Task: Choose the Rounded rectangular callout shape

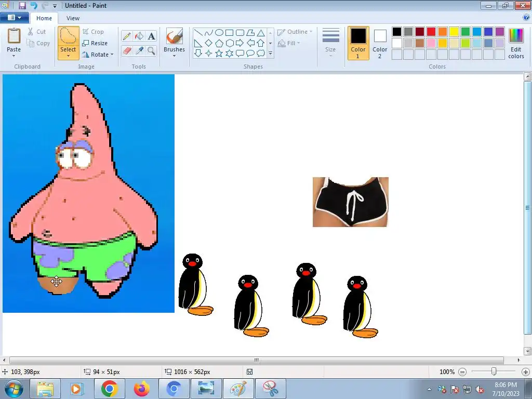Action: point(240,54)
